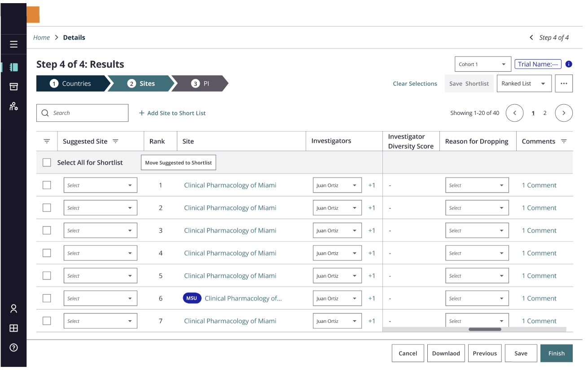
Task: Filter the Suggested Site column
Action: tap(115, 141)
